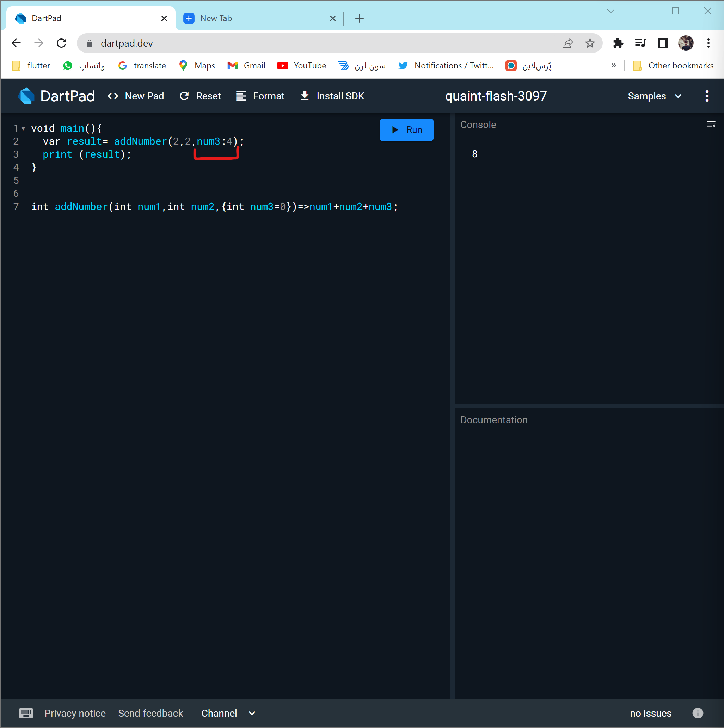Open the Twitter Notifications bookmark
This screenshot has height=728, width=724.
coord(446,66)
